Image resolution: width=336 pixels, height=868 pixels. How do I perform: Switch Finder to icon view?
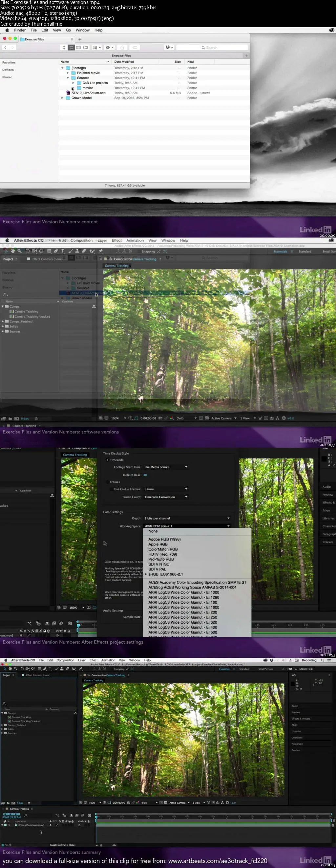(x=64, y=48)
